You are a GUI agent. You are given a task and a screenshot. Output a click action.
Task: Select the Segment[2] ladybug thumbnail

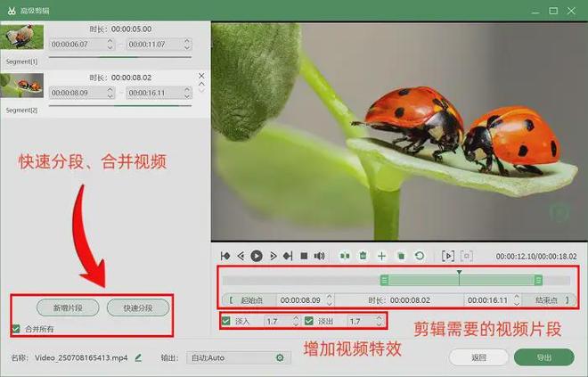pyautogui.click(x=21, y=86)
